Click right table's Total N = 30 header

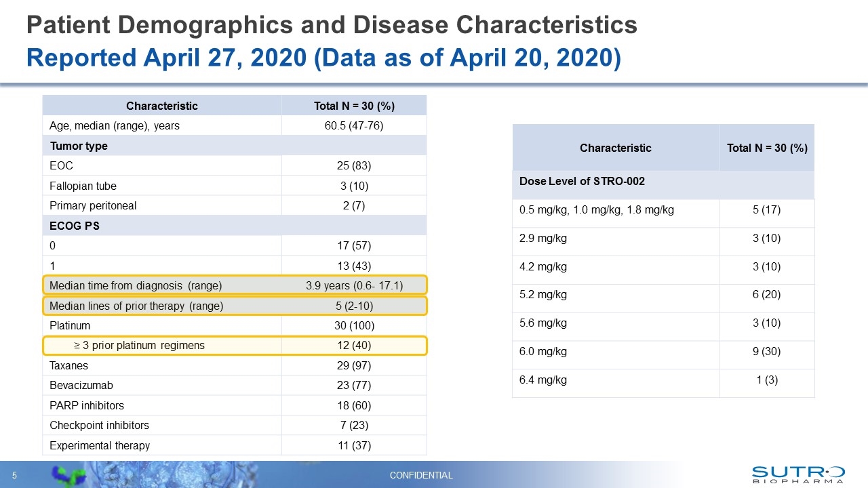(x=766, y=148)
